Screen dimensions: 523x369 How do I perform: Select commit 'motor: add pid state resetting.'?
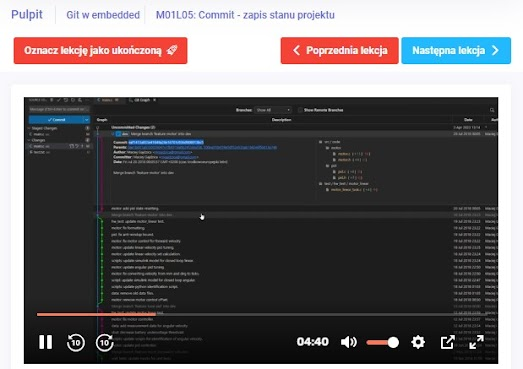pyautogui.click(x=295, y=209)
